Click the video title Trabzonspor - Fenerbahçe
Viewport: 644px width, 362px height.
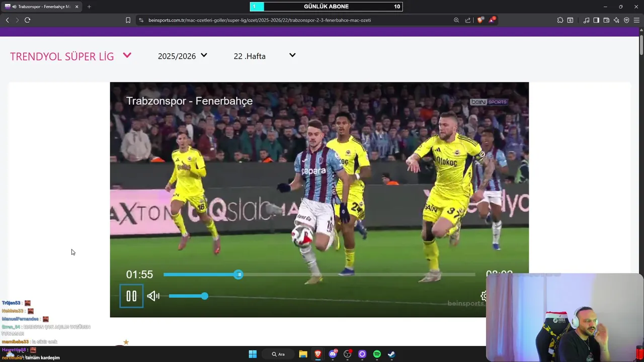189,101
